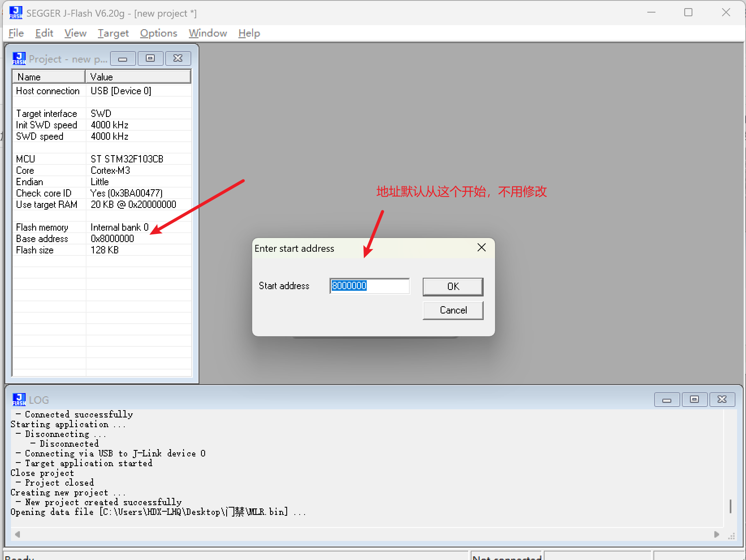Select 'Use target RAM' row label

point(47,205)
